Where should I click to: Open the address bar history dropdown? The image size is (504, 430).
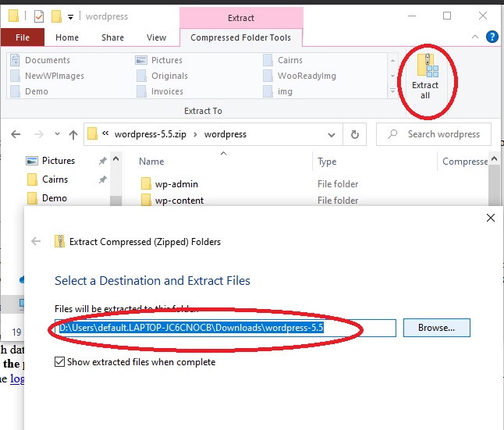(x=332, y=135)
